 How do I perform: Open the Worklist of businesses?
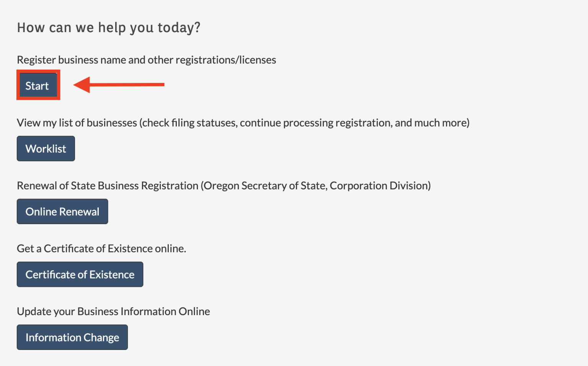coord(46,149)
